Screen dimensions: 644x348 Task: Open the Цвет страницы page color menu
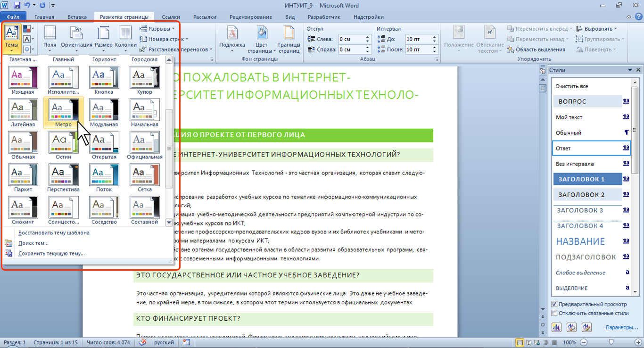[261, 39]
